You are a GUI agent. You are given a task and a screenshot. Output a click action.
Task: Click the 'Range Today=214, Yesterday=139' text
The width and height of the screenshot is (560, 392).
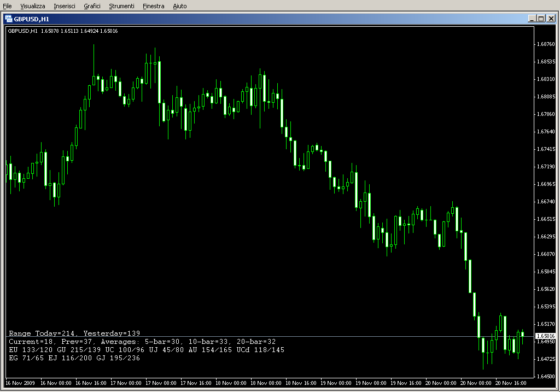coord(74,333)
